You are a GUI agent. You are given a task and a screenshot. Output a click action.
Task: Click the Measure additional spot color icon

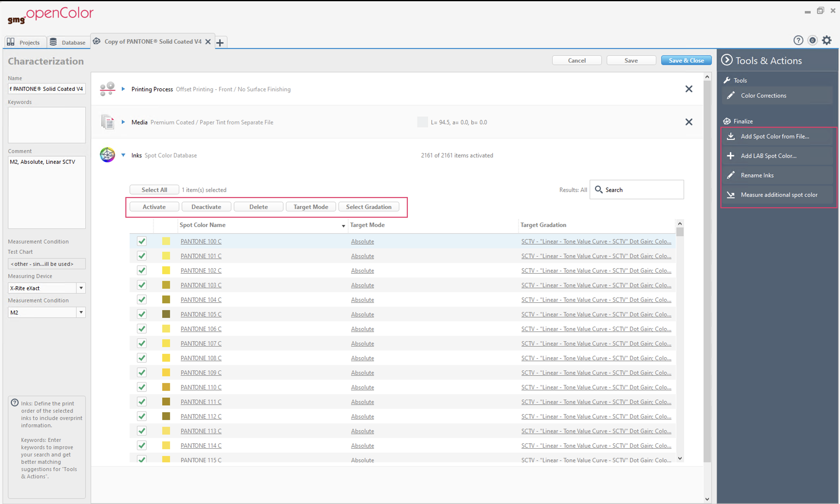point(730,195)
